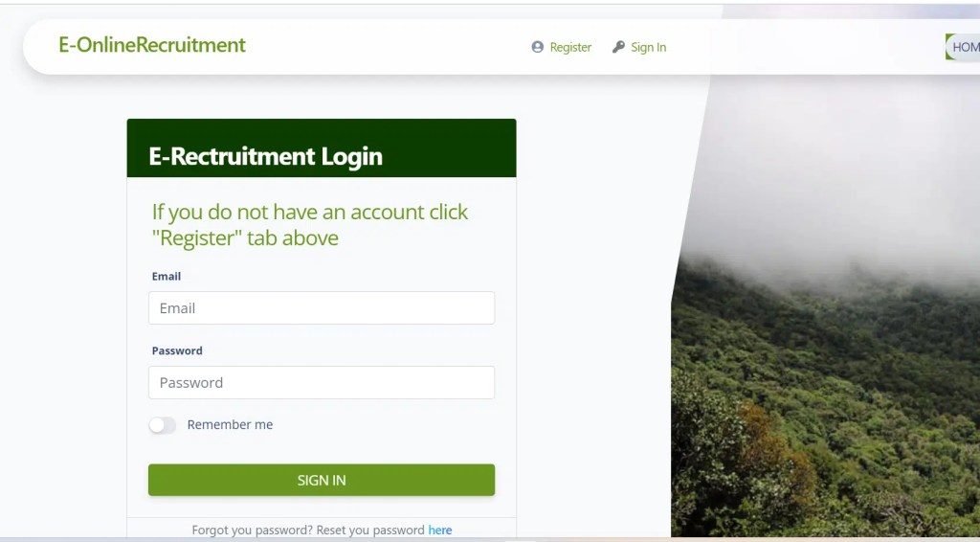
Task: Click the E-Rectruitment Login header banner
Action: [x=322, y=148]
